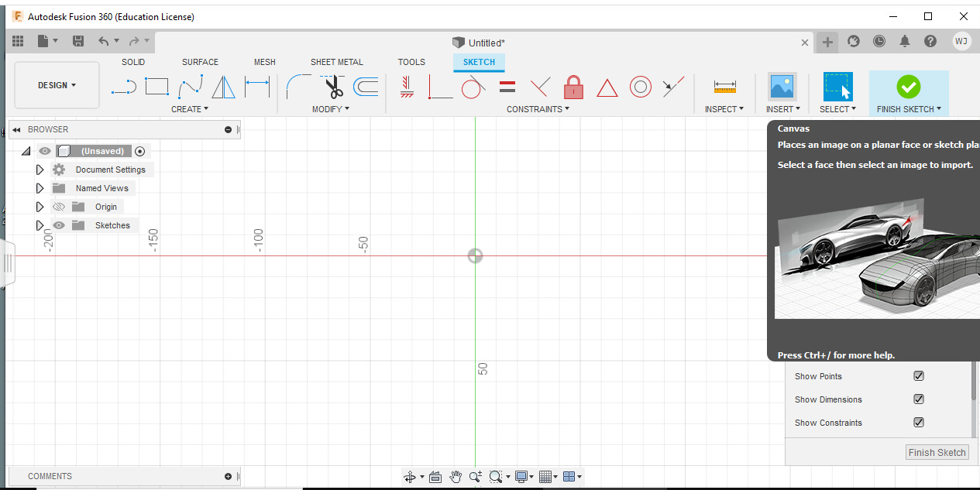Click the Redo arrow icon

[x=134, y=41]
